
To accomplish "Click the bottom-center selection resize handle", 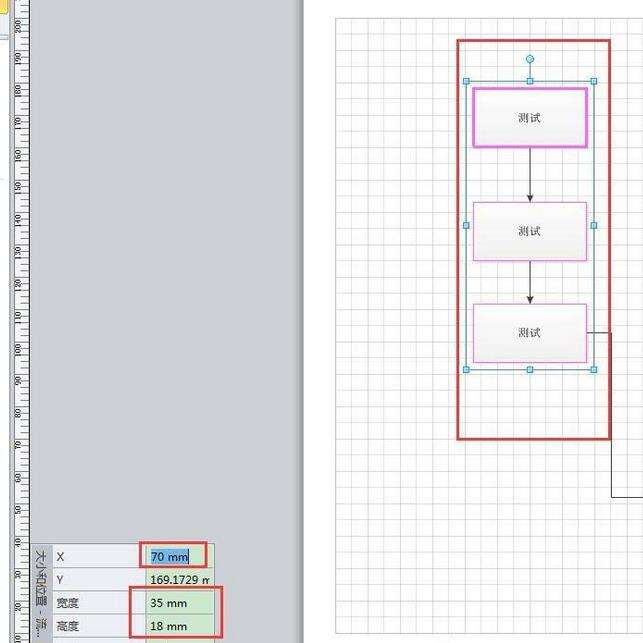I will pos(530,369).
